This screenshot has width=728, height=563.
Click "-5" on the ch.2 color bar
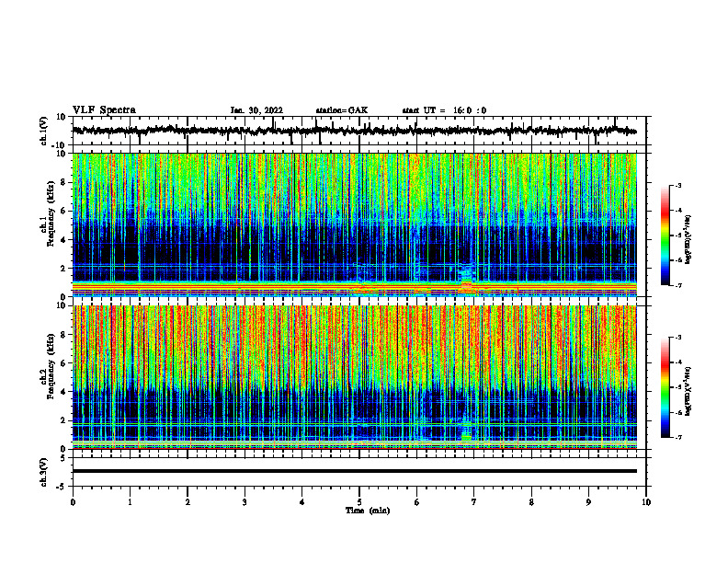pyautogui.click(x=678, y=387)
